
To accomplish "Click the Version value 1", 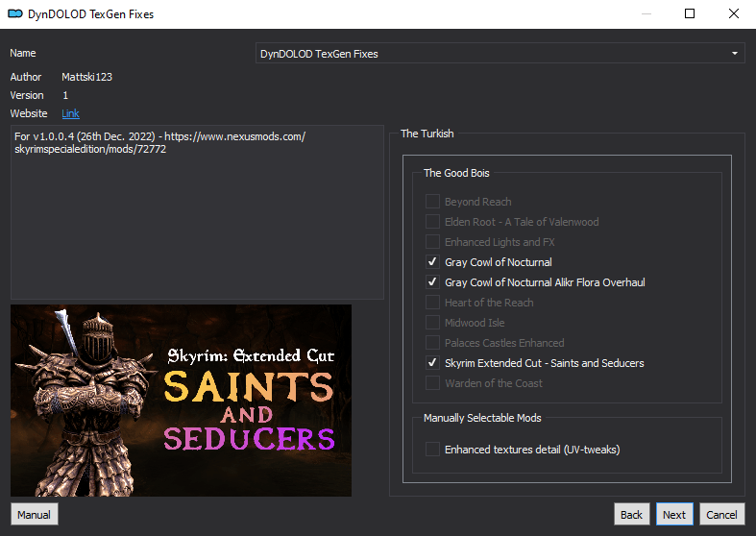I will pos(65,95).
